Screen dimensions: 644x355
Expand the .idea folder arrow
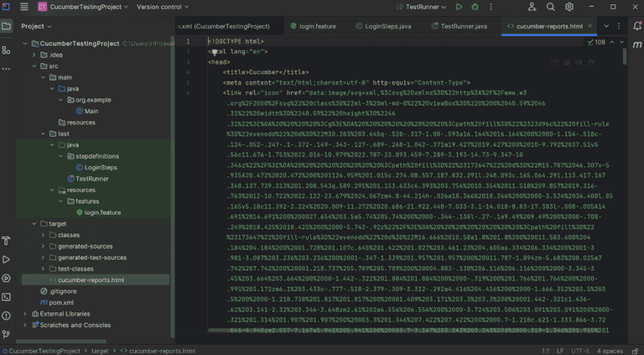tap(34, 55)
